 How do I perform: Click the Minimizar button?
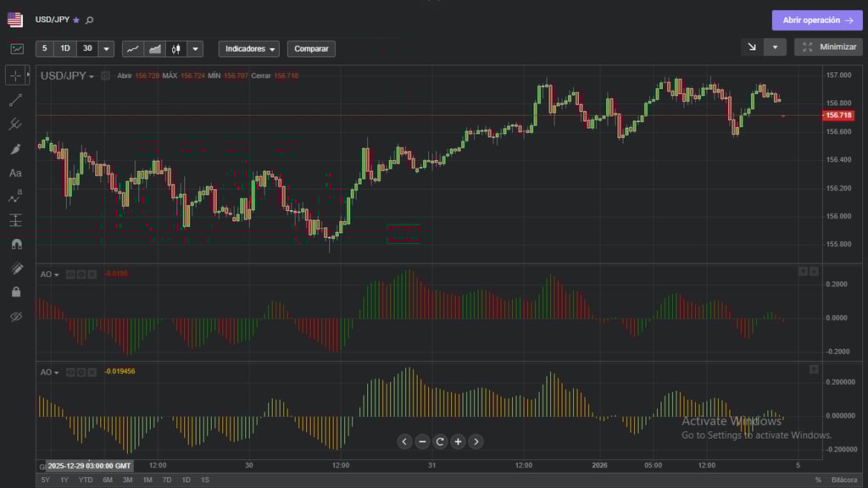(829, 47)
